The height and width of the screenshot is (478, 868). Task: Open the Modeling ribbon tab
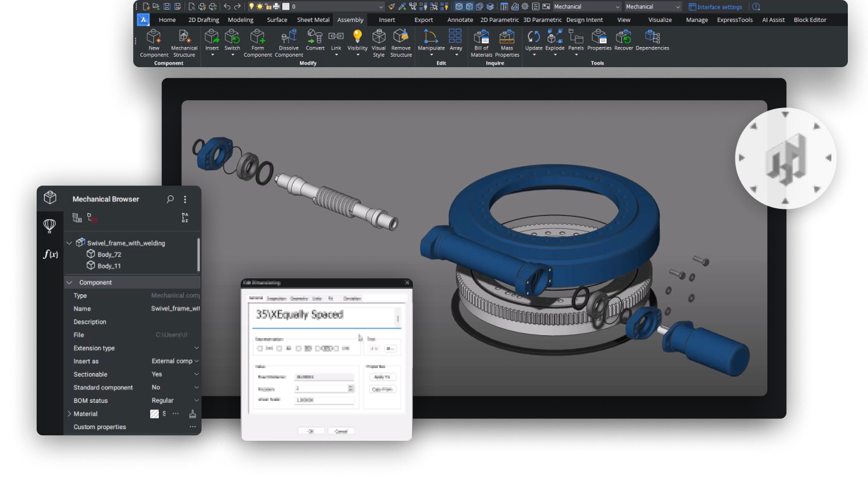(x=241, y=20)
